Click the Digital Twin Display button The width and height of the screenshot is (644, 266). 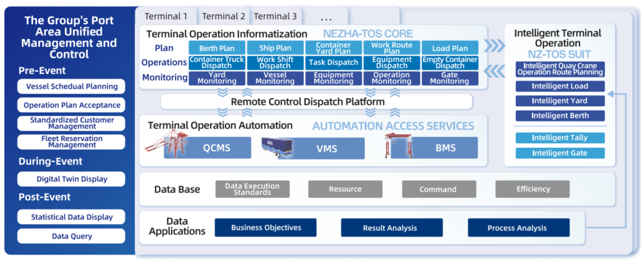pos(72,179)
